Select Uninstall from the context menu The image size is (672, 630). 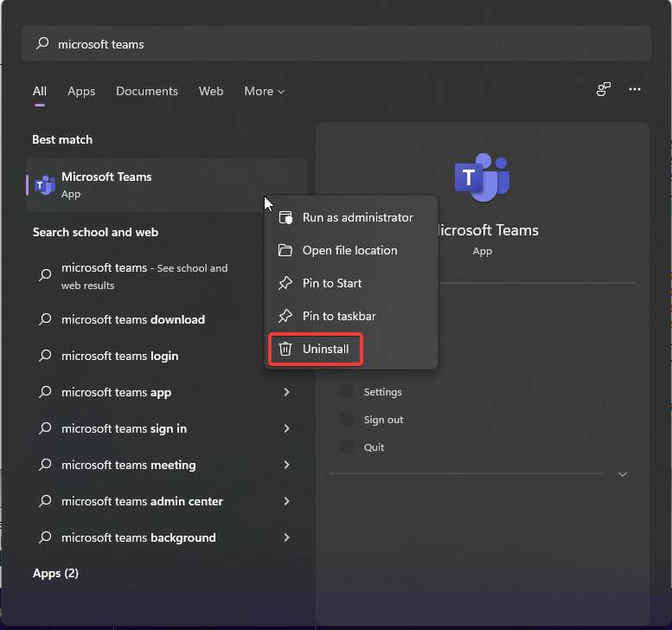click(325, 349)
